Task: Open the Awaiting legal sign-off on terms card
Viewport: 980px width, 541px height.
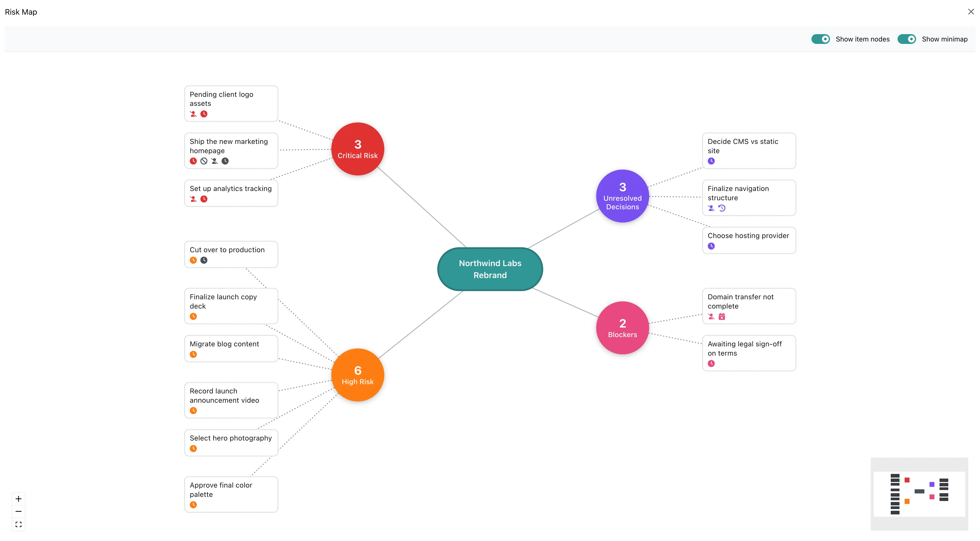Action: click(x=749, y=353)
